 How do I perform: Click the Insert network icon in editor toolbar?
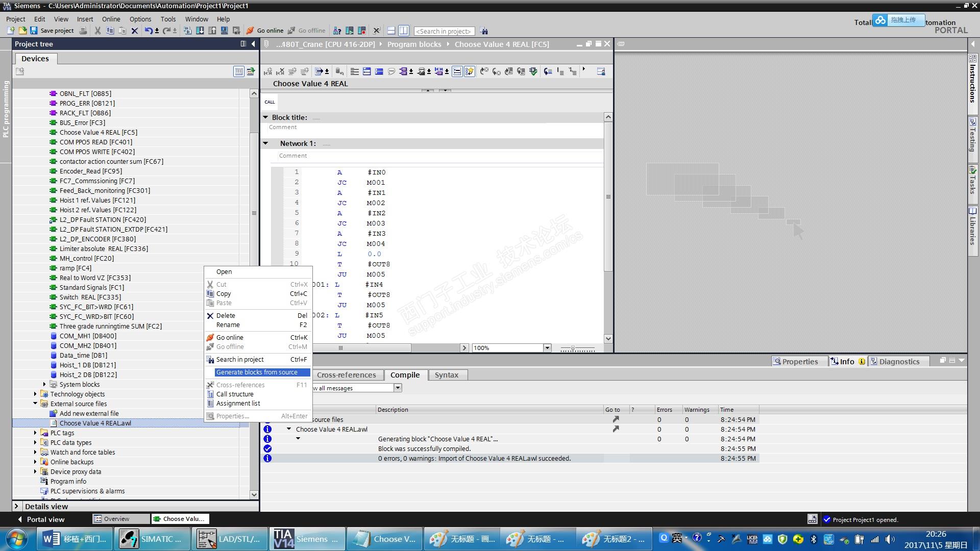tap(267, 71)
